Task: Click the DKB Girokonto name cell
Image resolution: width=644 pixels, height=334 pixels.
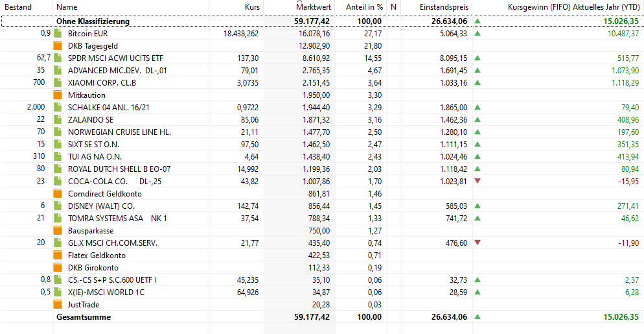Action: pyautogui.click(x=93, y=267)
